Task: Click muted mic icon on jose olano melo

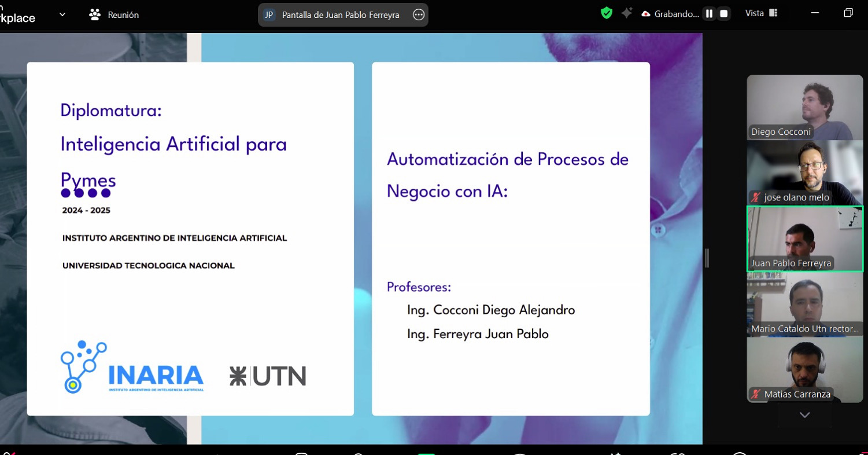Action: pos(755,197)
